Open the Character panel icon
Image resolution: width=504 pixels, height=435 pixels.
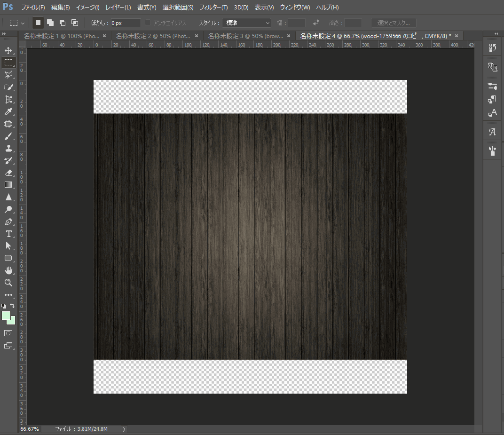[492, 113]
